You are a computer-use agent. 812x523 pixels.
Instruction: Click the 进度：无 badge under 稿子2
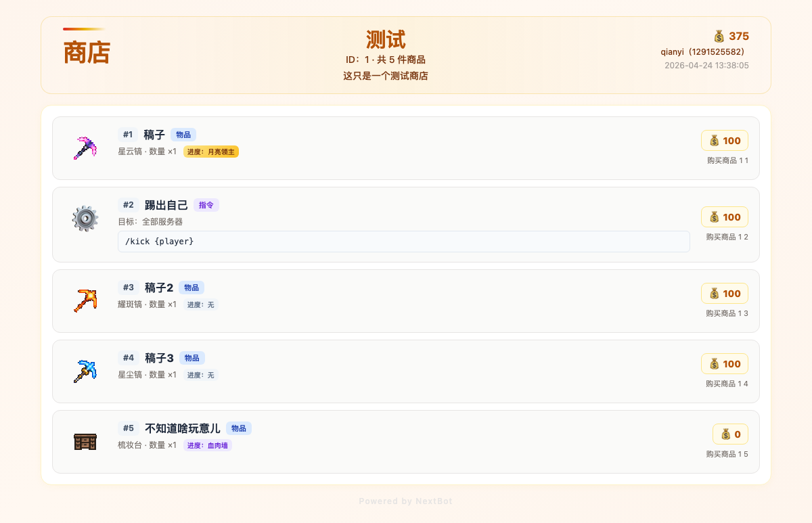pos(201,304)
